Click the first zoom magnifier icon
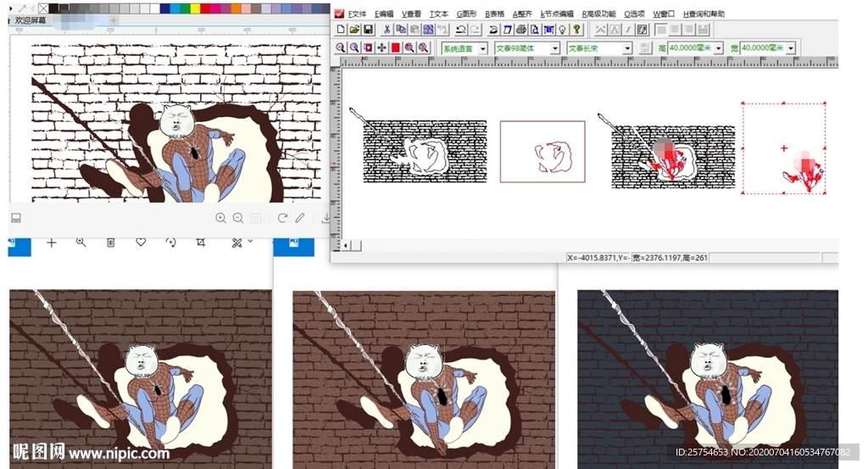868x469 pixels. point(341,47)
